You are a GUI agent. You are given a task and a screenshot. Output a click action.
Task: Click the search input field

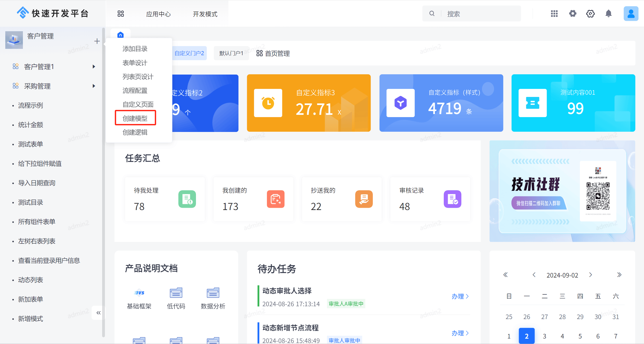pos(478,14)
